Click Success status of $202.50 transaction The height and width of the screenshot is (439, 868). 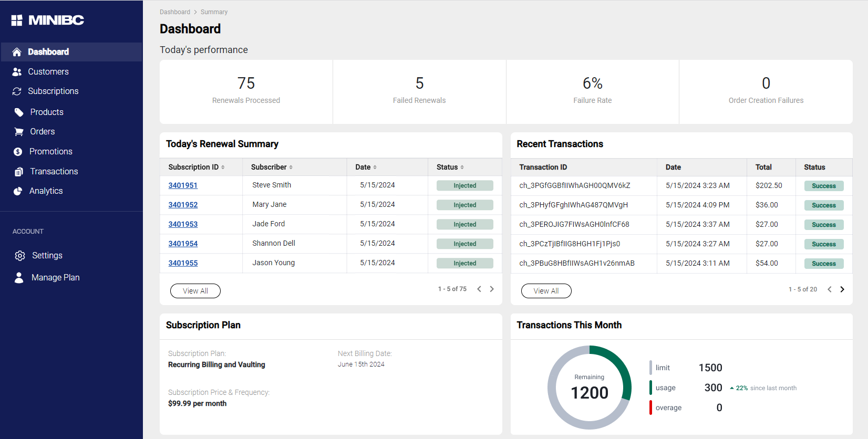(824, 186)
